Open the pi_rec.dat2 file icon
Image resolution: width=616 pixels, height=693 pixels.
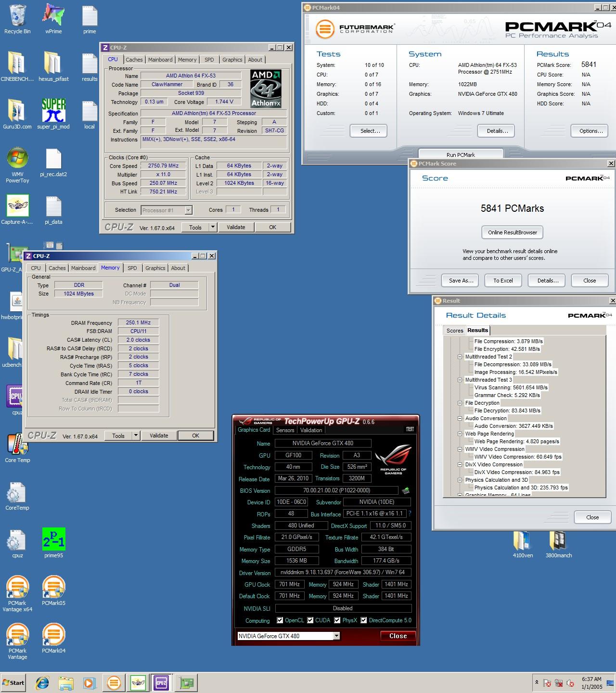click(53, 162)
